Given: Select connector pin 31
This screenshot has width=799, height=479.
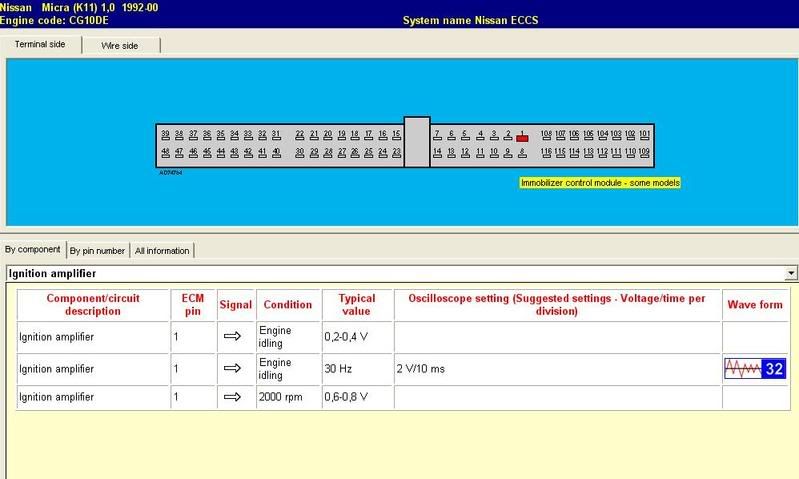Looking at the screenshot, I should click(276, 135).
